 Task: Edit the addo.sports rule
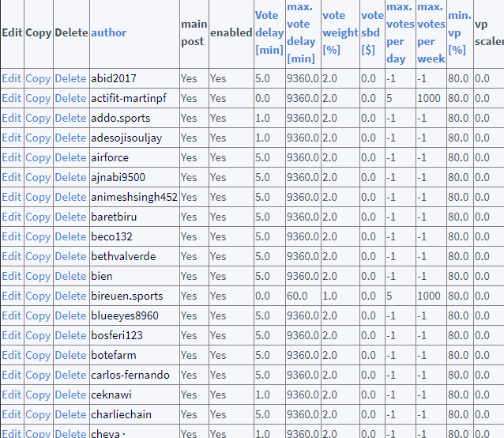pos(12,118)
